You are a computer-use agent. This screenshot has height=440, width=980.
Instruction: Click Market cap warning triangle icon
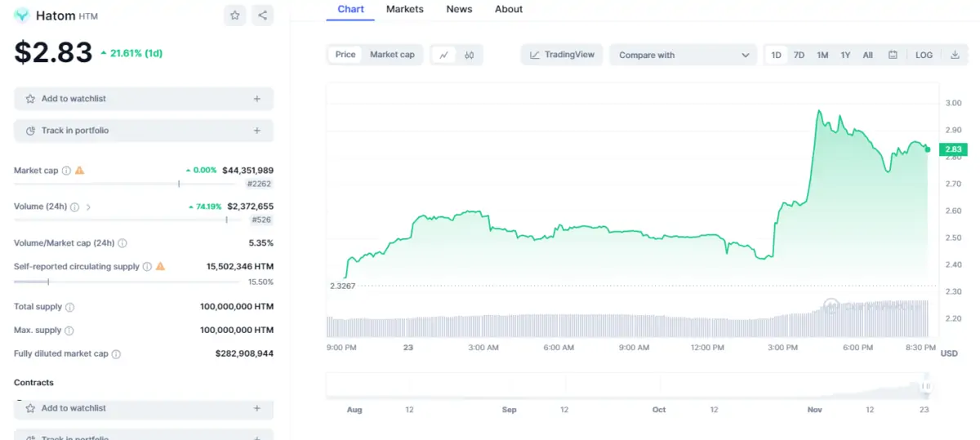coord(79,171)
